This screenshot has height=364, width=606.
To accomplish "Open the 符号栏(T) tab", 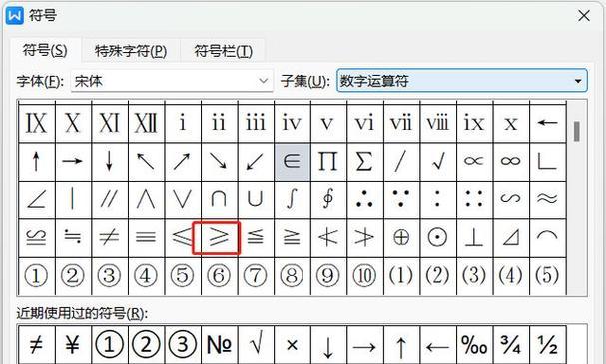I will [x=223, y=51].
